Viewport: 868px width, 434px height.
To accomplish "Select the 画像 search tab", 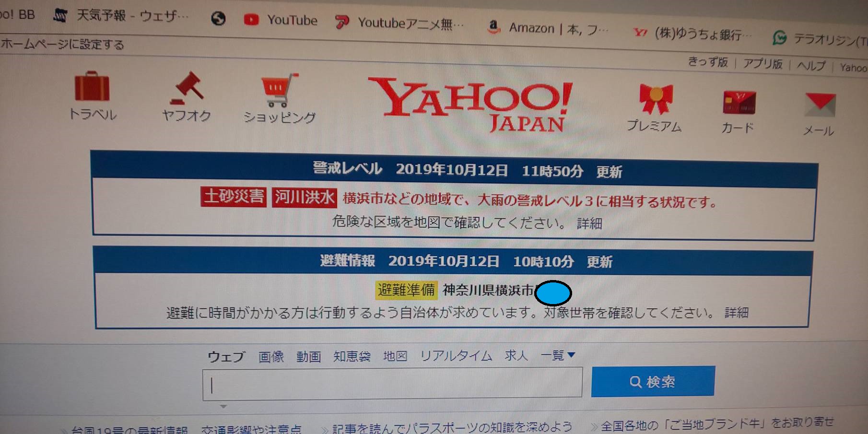I will pos(271,356).
